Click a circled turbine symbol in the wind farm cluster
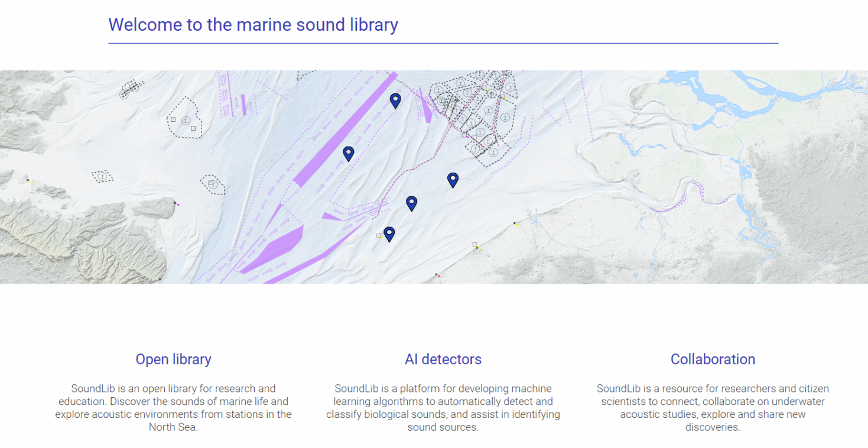 click(489, 110)
